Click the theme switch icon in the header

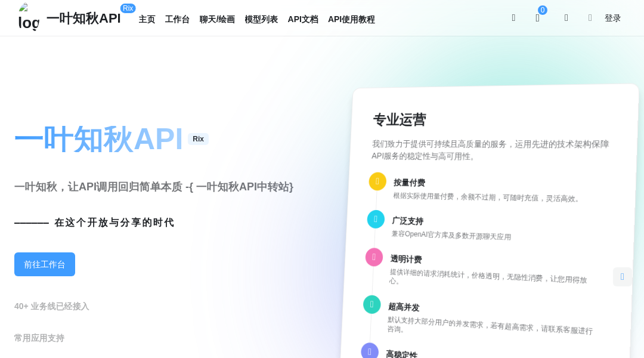point(566,18)
